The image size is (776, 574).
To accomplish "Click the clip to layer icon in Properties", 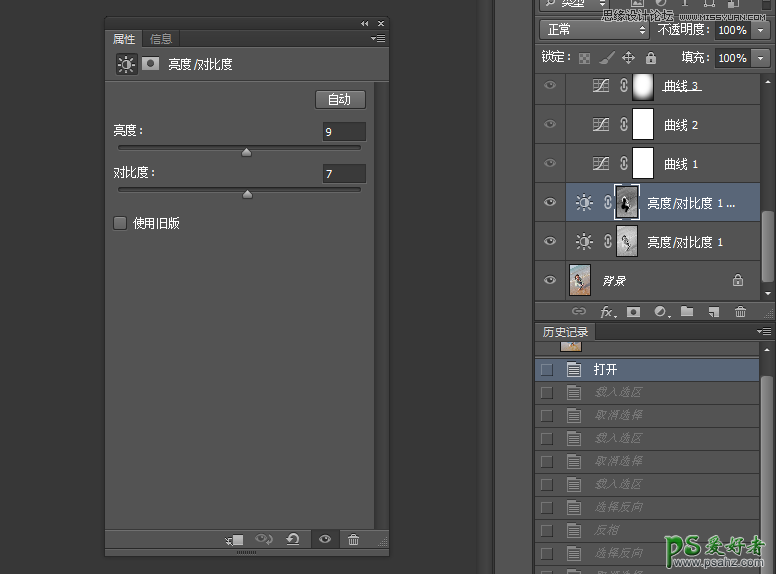I will pos(235,540).
